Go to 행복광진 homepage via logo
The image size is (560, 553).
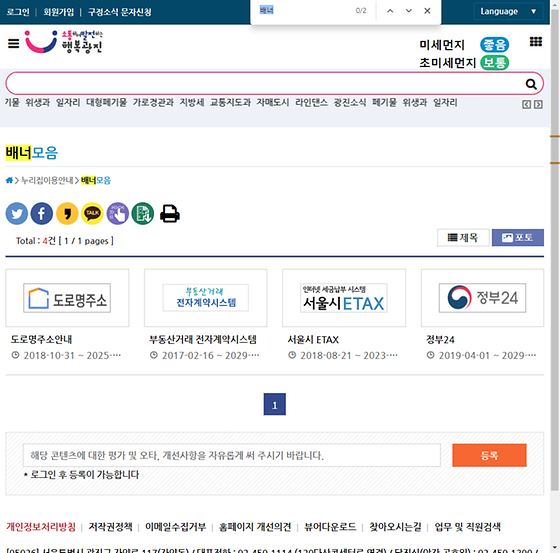click(x=64, y=42)
